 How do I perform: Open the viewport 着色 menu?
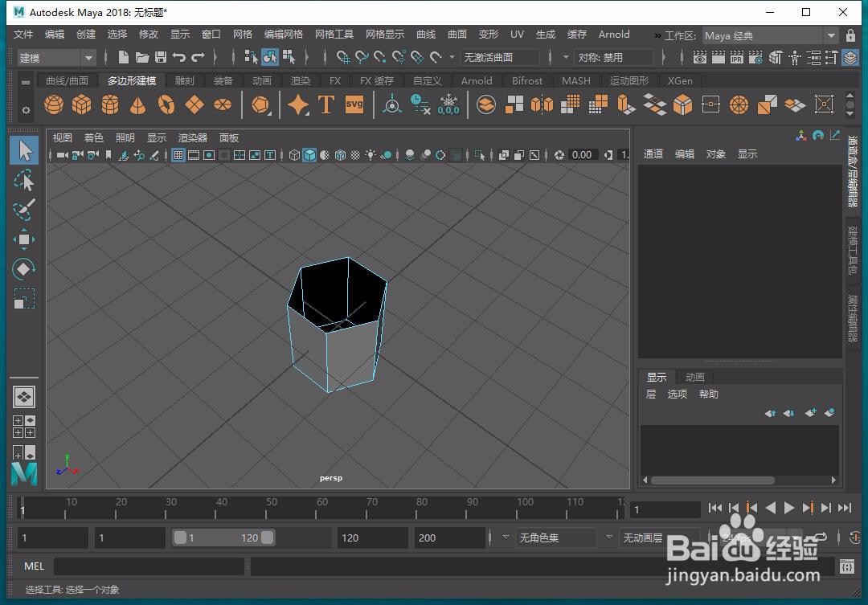point(93,138)
